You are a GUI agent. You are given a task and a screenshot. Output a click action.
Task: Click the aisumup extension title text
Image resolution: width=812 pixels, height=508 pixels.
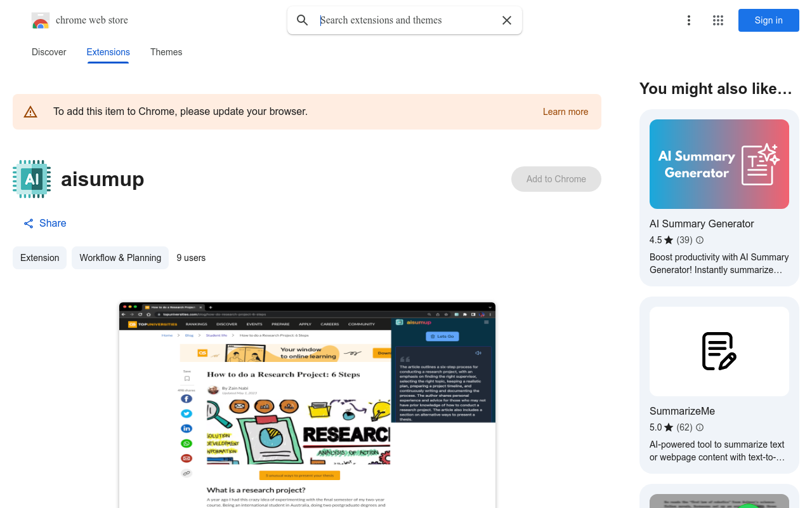click(x=103, y=179)
